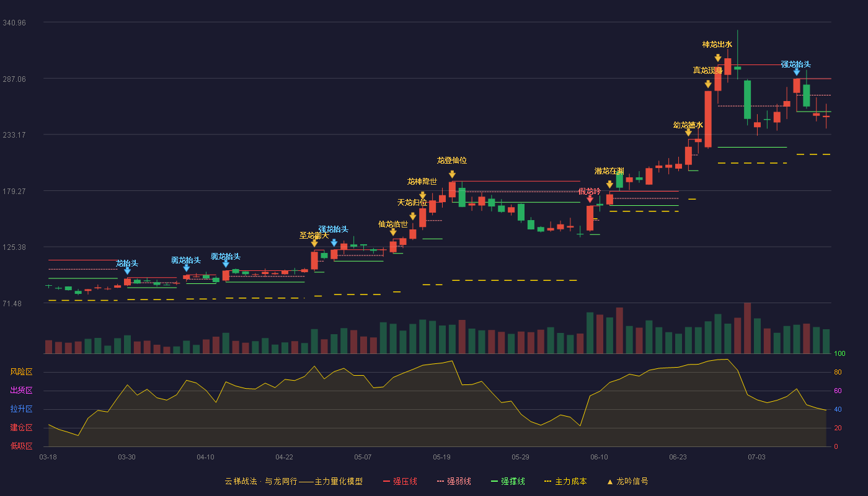The width and height of the screenshot is (868, 496).
Task: Click the blue arrow under the 强龙抬头 signal beside 圣龙御天
Action: point(334,243)
